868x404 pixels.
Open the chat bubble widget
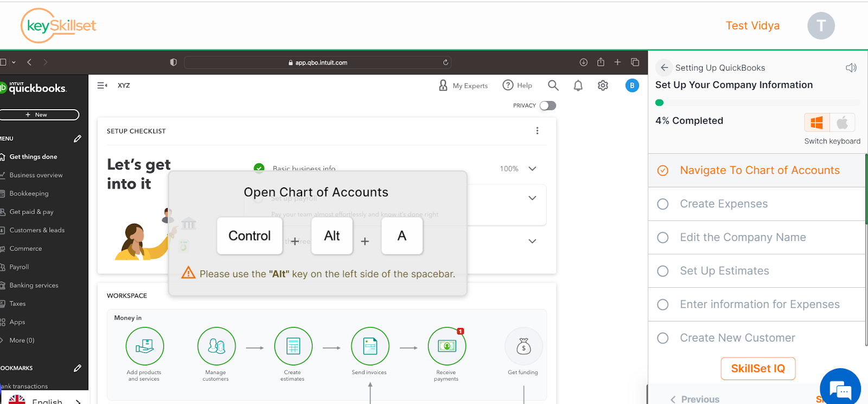click(x=840, y=388)
